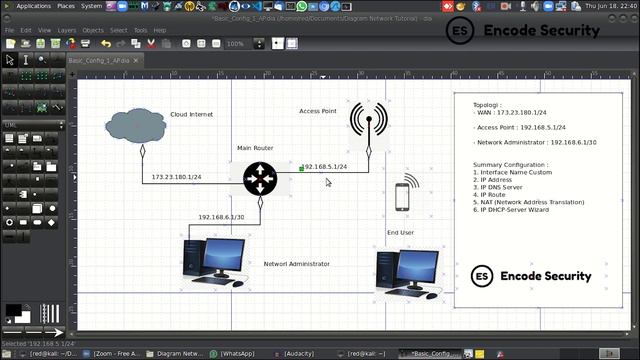
Task: Open the Edit menu
Action: (x=26, y=30)
